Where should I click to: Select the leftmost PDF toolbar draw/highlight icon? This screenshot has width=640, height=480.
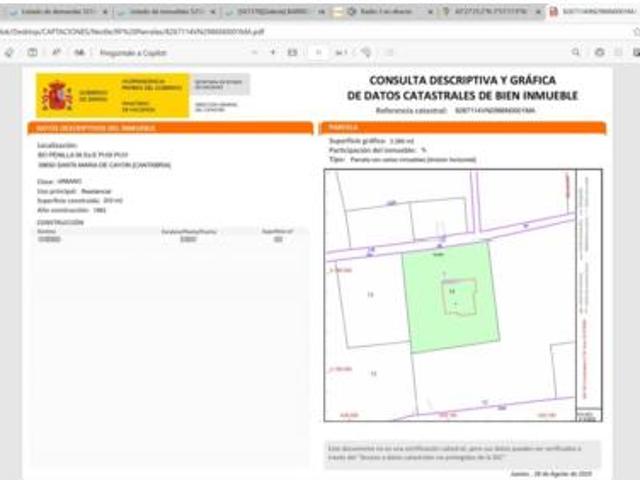click(9, 53)
